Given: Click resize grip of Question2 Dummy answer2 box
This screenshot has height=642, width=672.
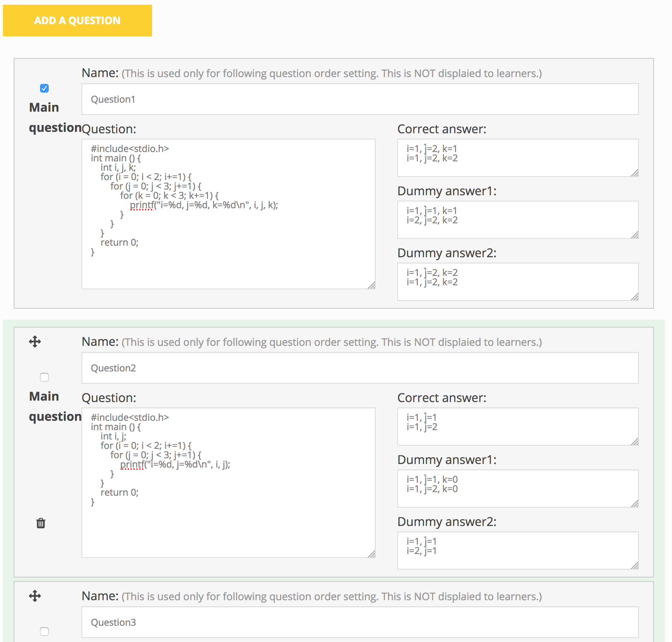Looking at the screenshot, I should pyautogui.click(x=635, y=566).
